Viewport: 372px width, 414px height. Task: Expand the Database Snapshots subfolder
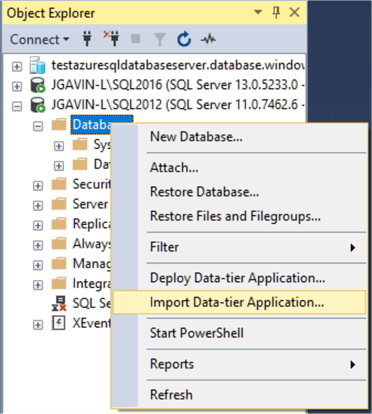[x=59, y=166]
